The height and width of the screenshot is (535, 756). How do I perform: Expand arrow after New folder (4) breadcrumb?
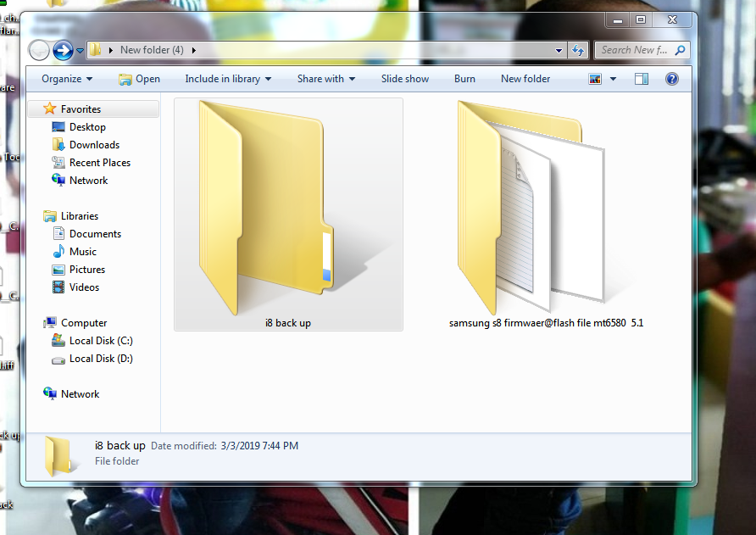click(x=194, y=50)
